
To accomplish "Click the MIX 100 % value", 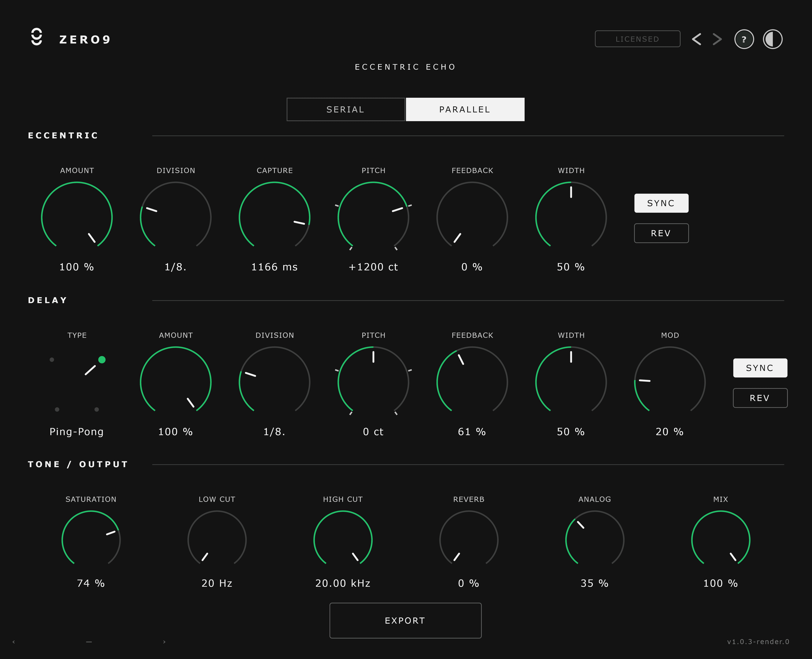I will click(x=720, y=583).
